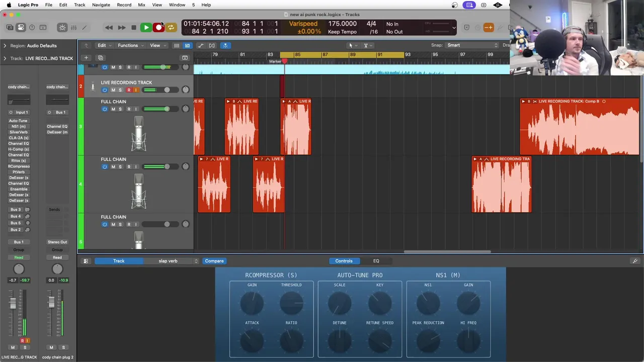Open Quick Help question mark icon

pyautogui.click(x=32, y=27)
